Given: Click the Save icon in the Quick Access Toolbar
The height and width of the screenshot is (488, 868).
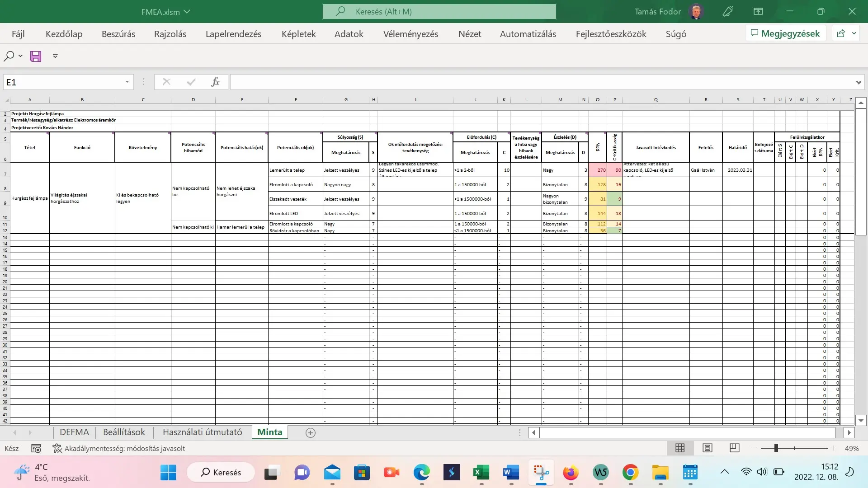Looking at the screenshot, I should pos(35,56).
